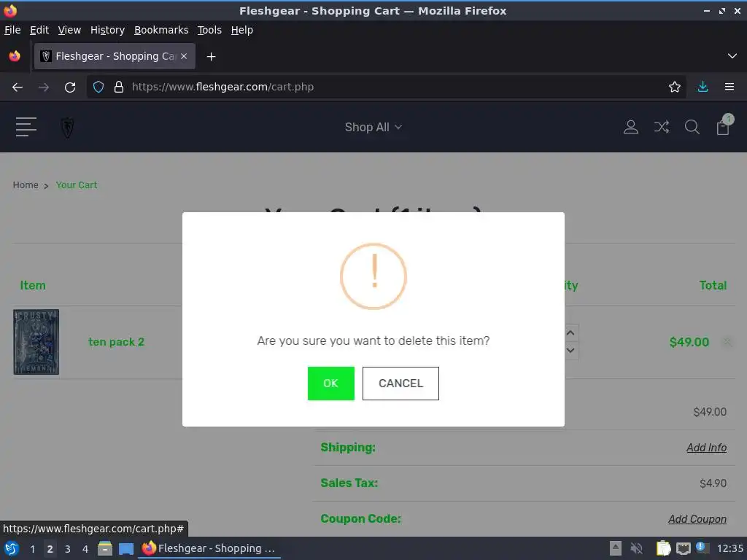Viewport: 747px width, 560px height.
Task: Click the Total column header
Action: point(713,285)
